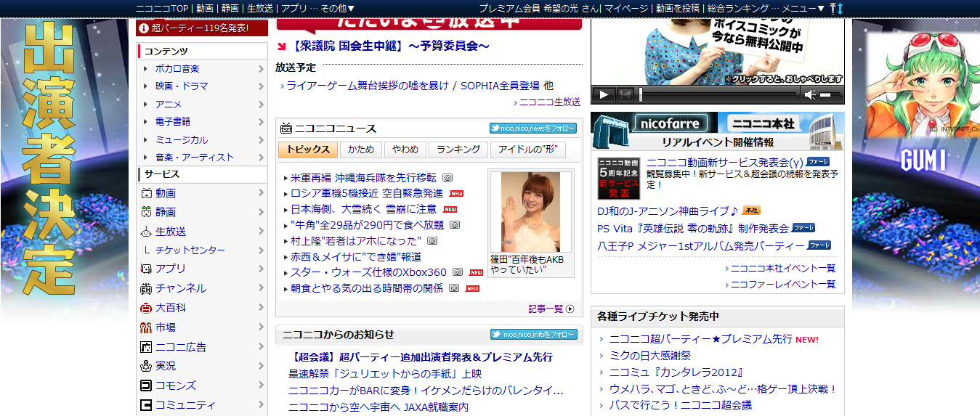Click the 静画 icon in the サービス list
Screen dimensions: 980x416
pos(146,212)
